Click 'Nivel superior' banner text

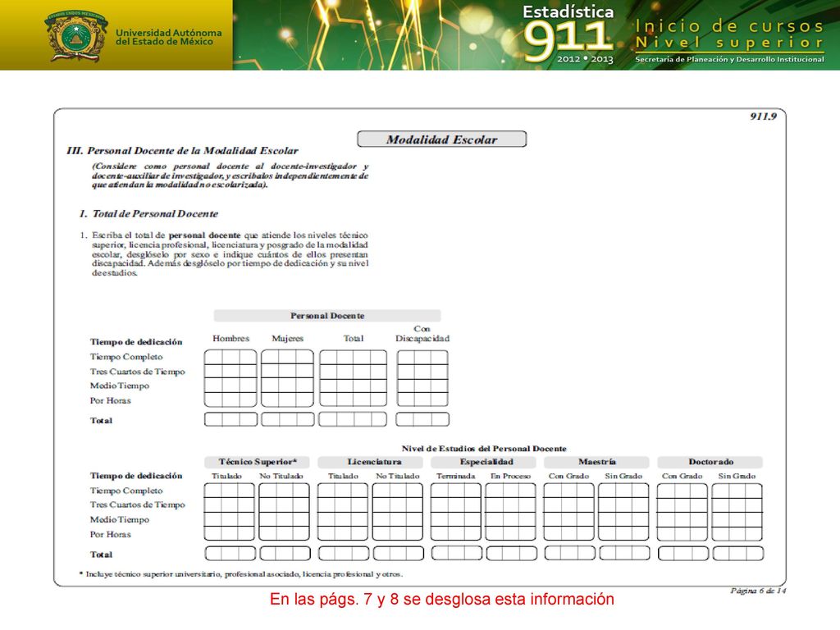coord(729,43)
